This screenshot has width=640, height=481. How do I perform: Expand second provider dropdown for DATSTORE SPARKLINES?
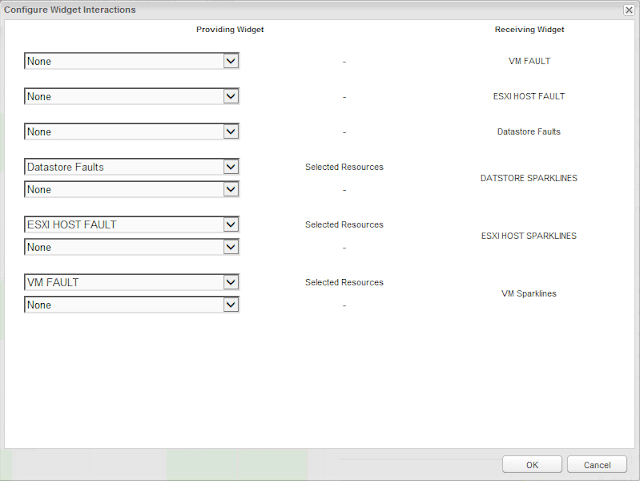tap(131, 189)
